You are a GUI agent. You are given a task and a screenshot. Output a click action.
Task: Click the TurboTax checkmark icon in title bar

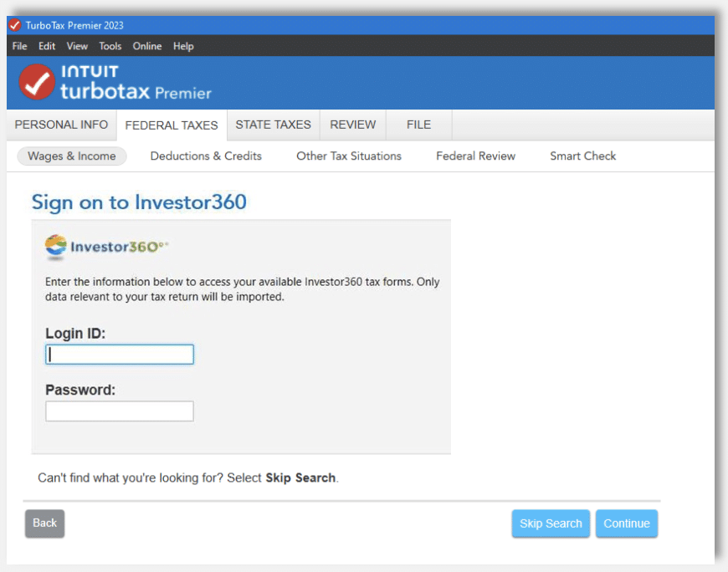[x=14, y=25]
